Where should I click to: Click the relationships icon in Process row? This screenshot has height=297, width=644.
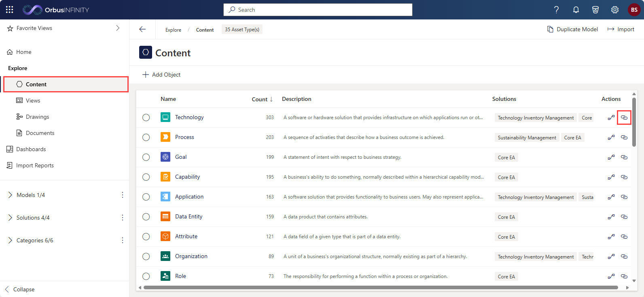tap(611, 137)
